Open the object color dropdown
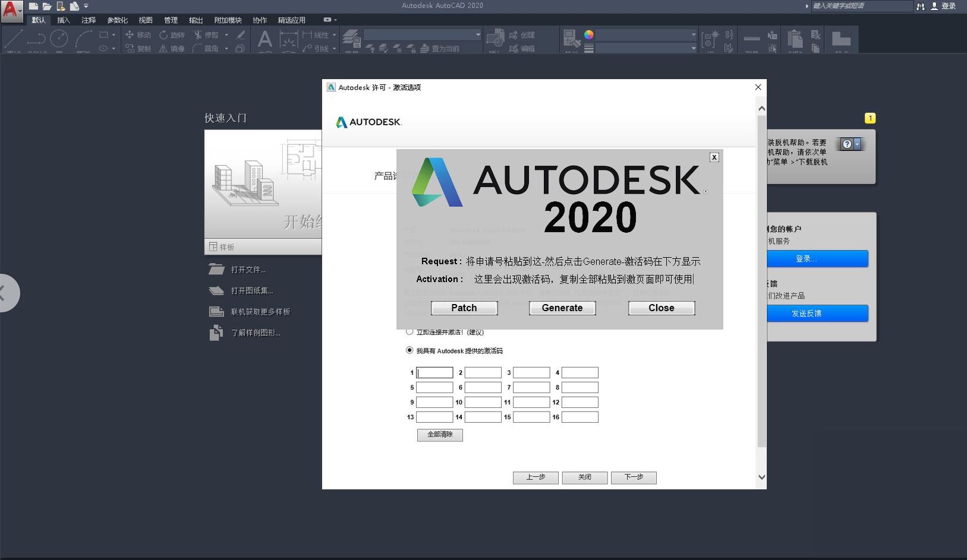 point(646,35)
